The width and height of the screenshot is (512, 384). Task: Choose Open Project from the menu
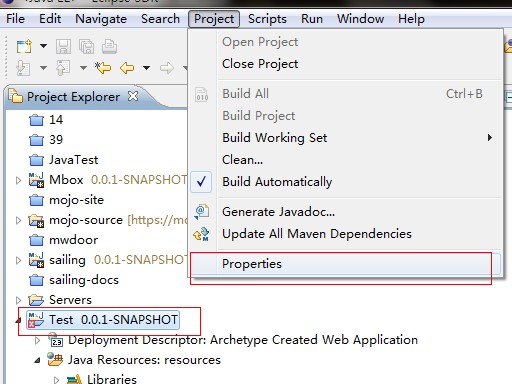point(345,42)
